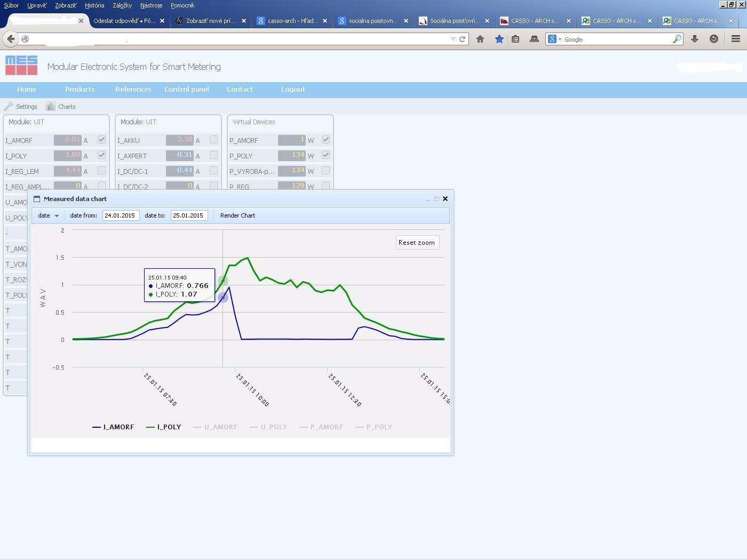Click the browser back arrow button
The height and width of the screenshot is (560, 747).
point(11,39)
